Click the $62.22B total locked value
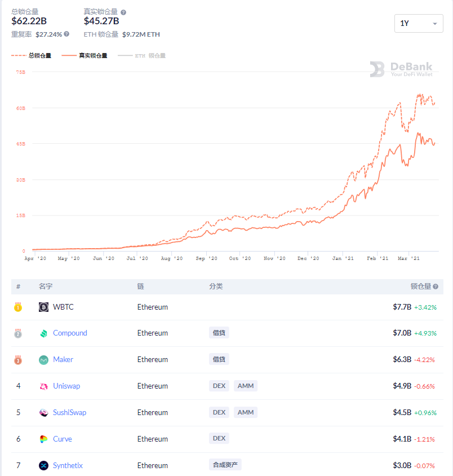The height and width of the screenshot is (476, 453). pyautogui.click(x=29, y=21)
